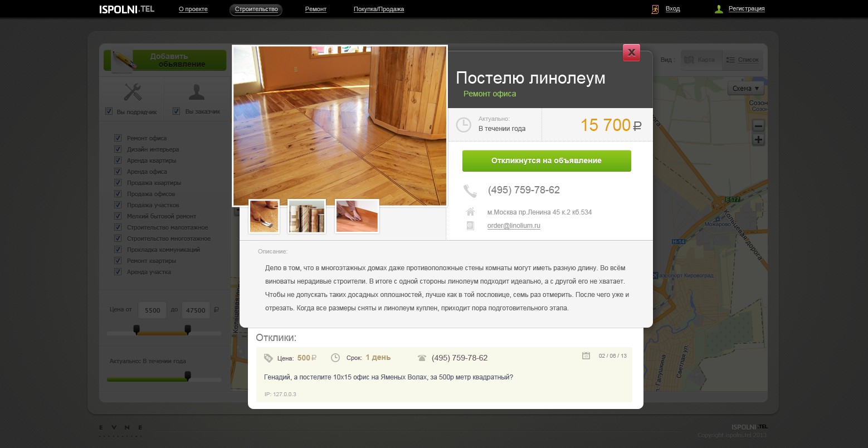Click the map zoom out minus icon
The height and width of the screenshot is (448, 868).
[x=758, y=126]
